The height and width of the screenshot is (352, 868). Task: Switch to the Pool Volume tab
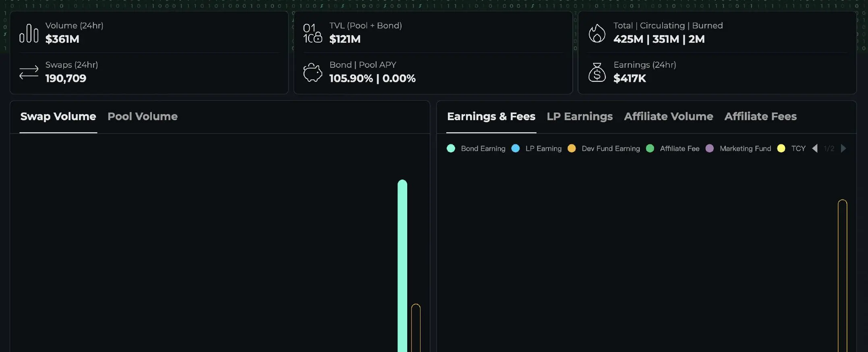point(143,117)
